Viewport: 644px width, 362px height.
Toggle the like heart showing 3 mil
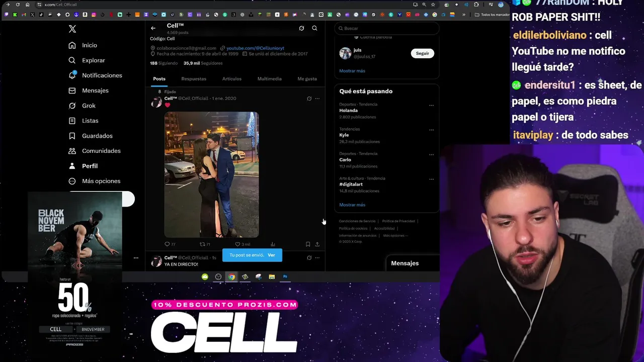coord(237,244)
